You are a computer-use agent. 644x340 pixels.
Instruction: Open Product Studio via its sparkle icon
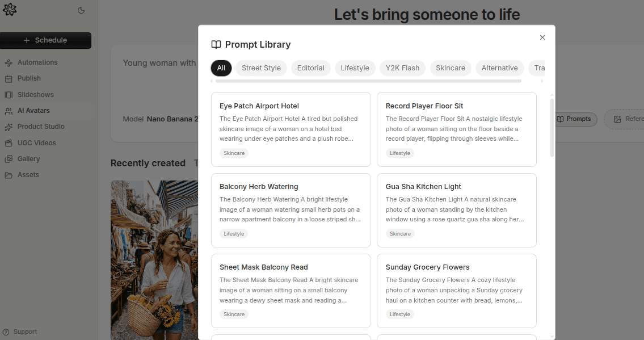(8, 126)
